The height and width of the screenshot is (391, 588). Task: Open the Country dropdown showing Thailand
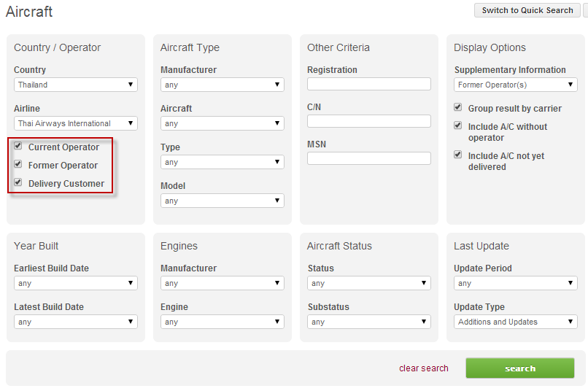coord(76,85)
